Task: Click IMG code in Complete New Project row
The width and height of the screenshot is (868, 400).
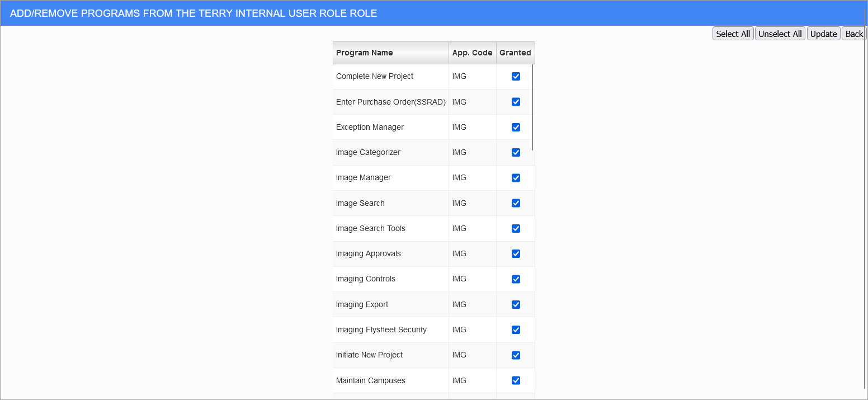Action: 459,76
